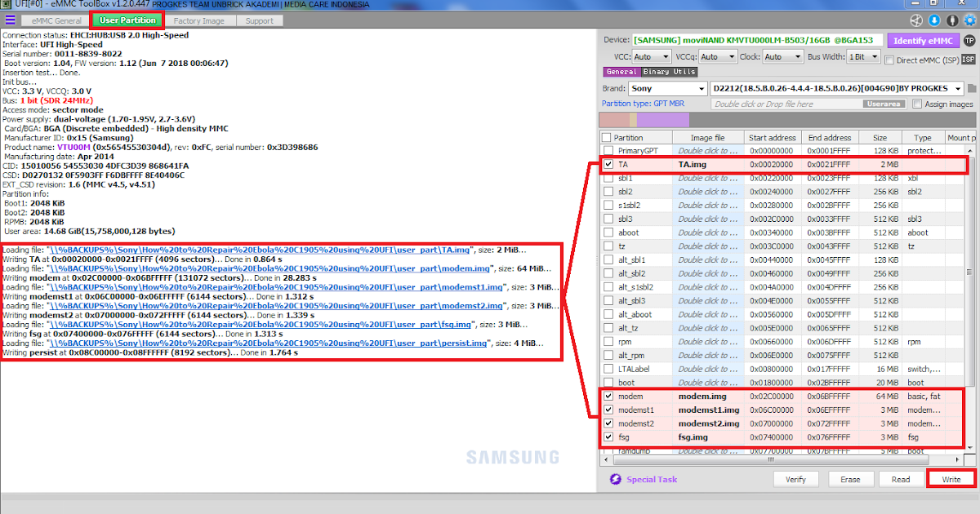Click the black user profile icon
980x514 pixels.
click(951, 20)
